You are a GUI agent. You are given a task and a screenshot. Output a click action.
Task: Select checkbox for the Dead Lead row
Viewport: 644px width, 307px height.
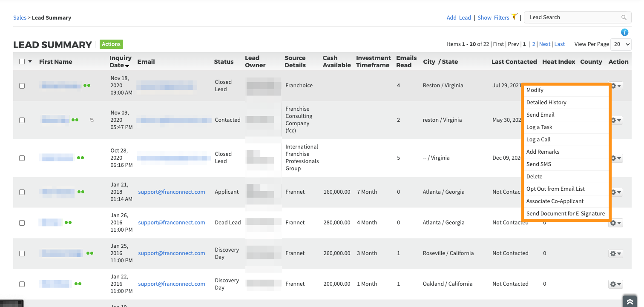coord(22,223)
